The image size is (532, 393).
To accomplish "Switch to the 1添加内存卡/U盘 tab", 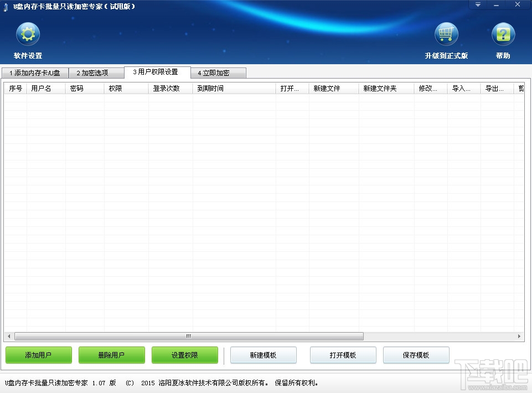I will click(x=35, y=73).
